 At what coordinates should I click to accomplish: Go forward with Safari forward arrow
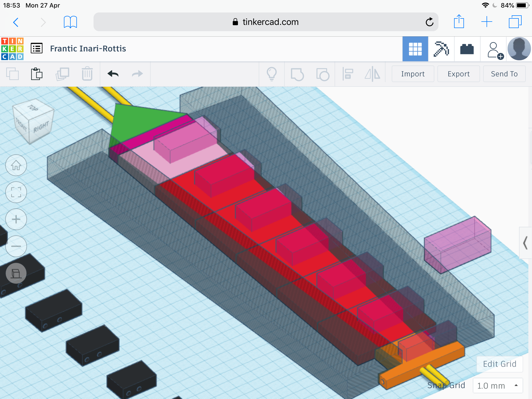(x=43, y=22)
